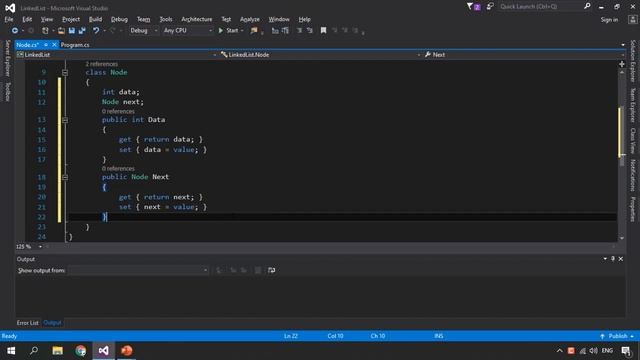Screen dimensions: 640x360
Task: Save the Node.cs file
Action: click(72, 31)
